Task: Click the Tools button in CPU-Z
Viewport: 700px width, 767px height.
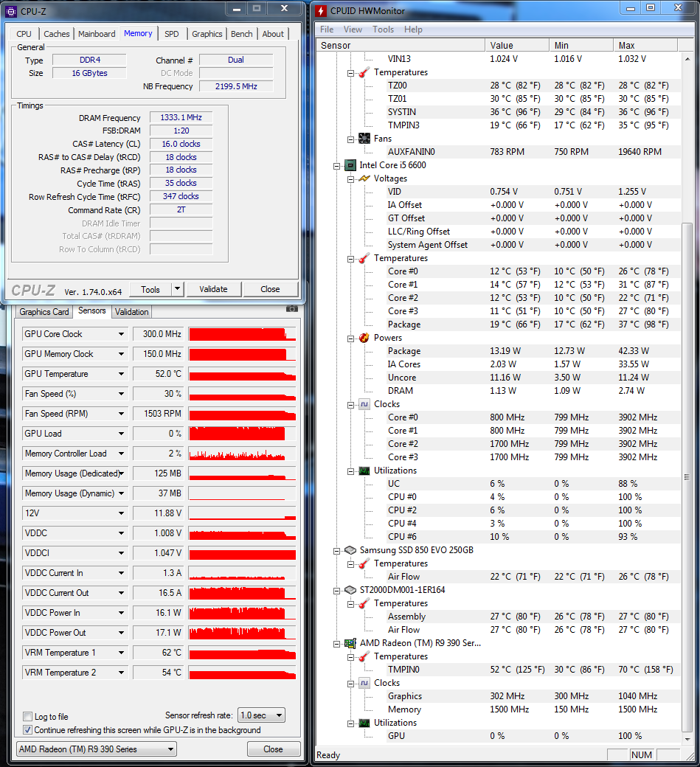Action: tap(150, 290)
